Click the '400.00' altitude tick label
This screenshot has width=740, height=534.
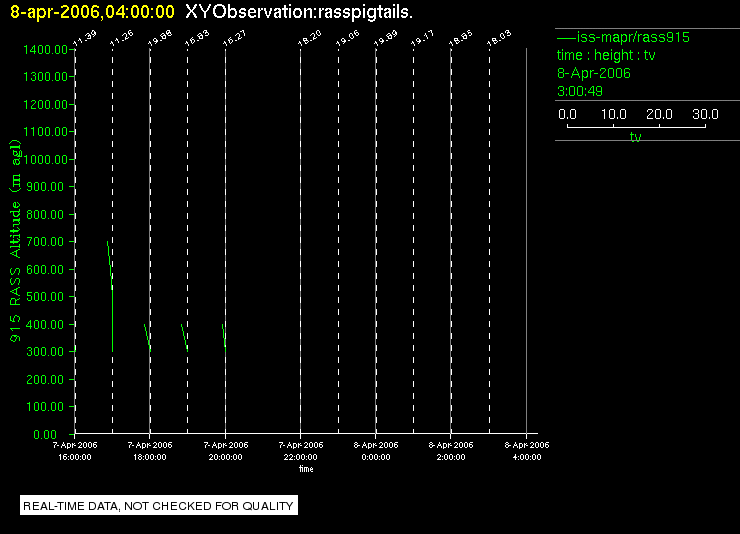coord(45,325)
